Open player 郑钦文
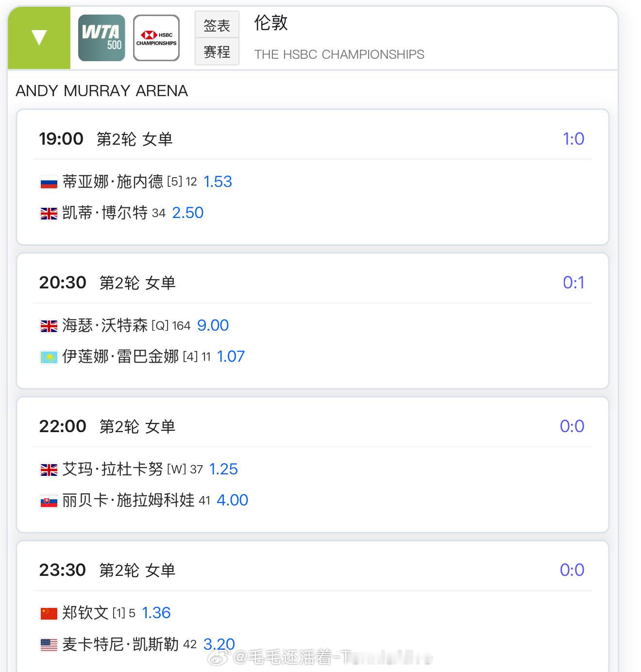 85,613
